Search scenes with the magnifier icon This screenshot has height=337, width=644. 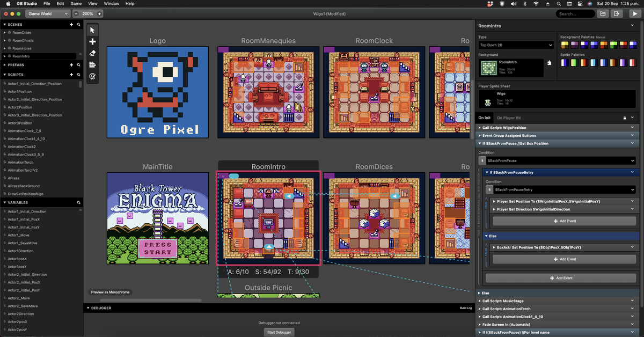(x=79, y=25)
